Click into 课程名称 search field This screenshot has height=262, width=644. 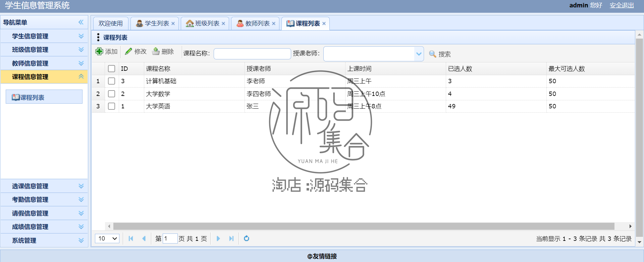point(252,54)
